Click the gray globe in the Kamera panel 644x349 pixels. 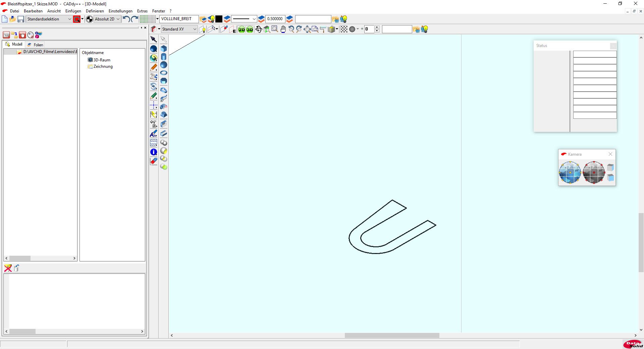point(594,172)
